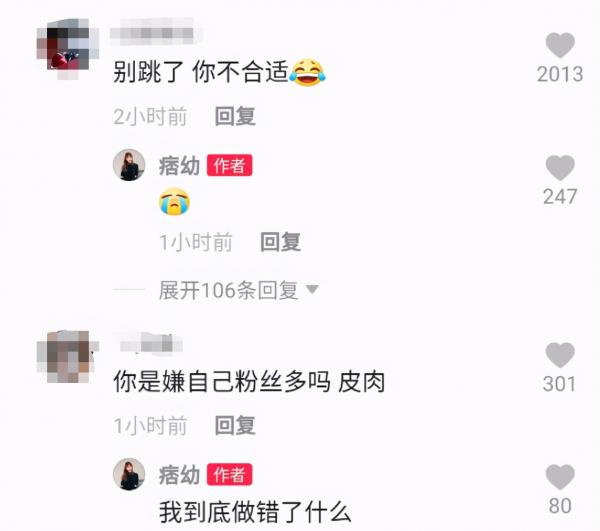This screenshot has width=600, height=531.
Task: Like the author reply with 80 likes
Action: point(560,477)
